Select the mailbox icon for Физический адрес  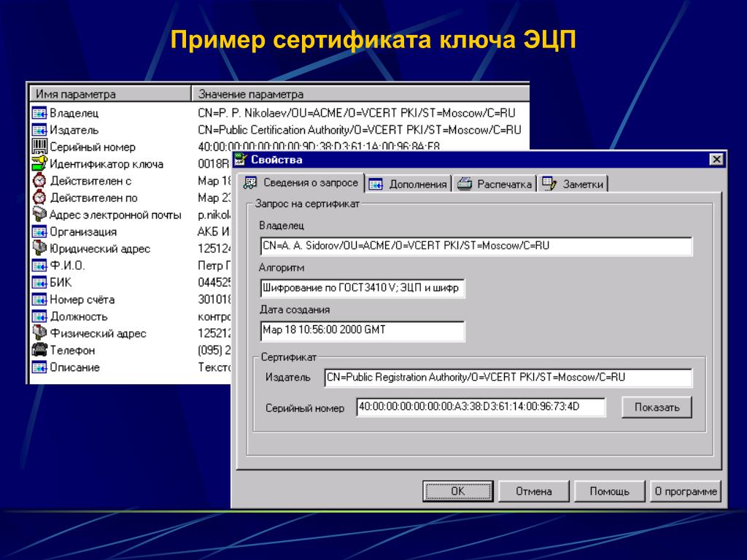tap(39, 332)
